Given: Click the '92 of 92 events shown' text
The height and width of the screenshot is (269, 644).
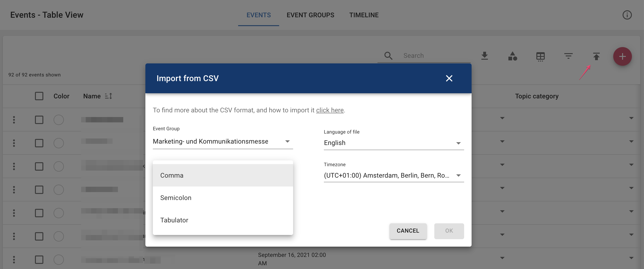Looking at the screenshot, I should coord(34,75).
